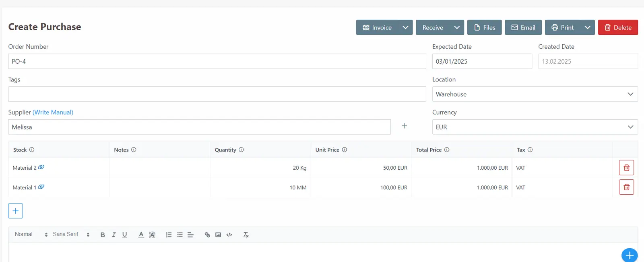Click the red Delete button
Screen dimensions: 644x262
coord(618,27)
